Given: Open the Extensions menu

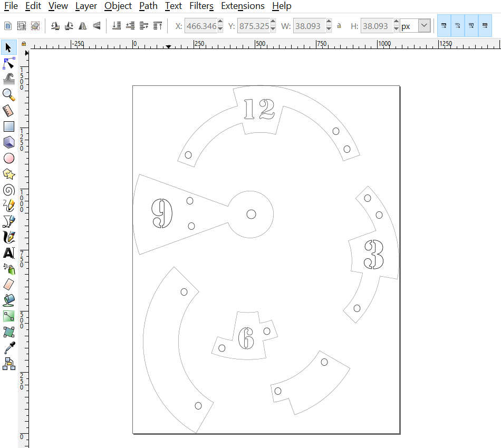Looking at the screenshot, I should tap(243, 6).
